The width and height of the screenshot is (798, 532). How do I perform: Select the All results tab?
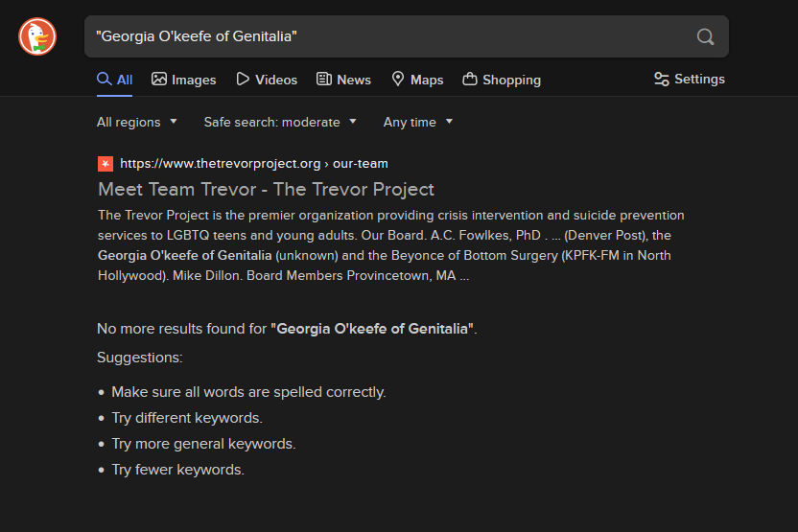(x=114, y=80)
